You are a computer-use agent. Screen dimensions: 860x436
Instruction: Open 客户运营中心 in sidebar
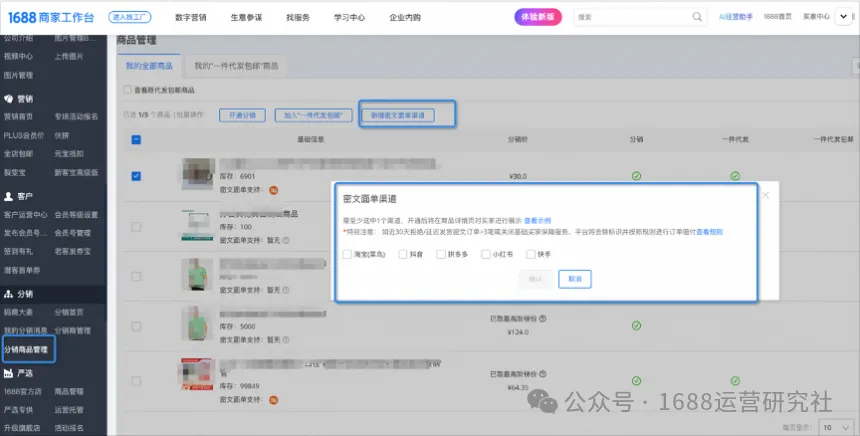(x=26, y=214)
